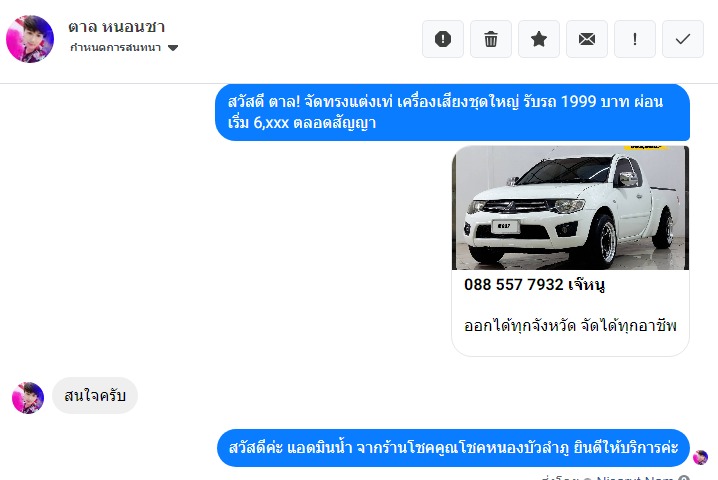Flag conversation with the plain exclamation icon
This screenshot has width=718, height=480.
point(635,39)
